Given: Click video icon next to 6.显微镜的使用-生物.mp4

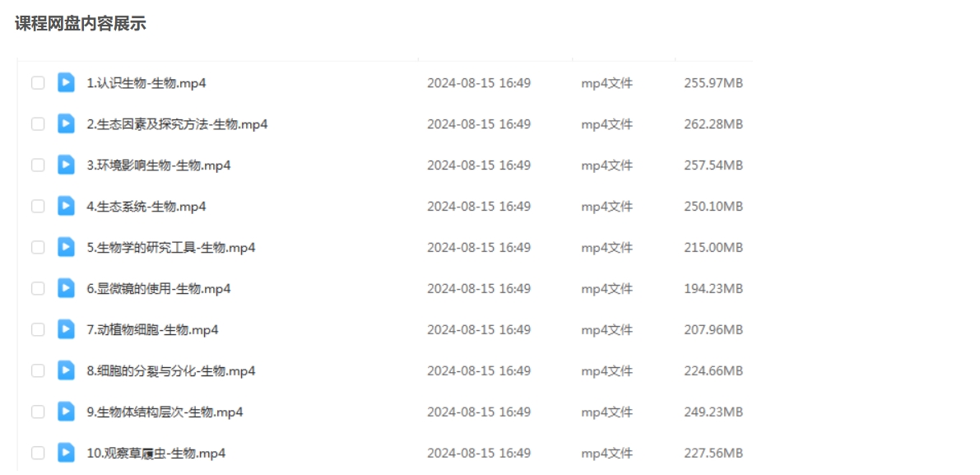Looking at the screenshot, I should pyautogui.click(x=66, y=288).
